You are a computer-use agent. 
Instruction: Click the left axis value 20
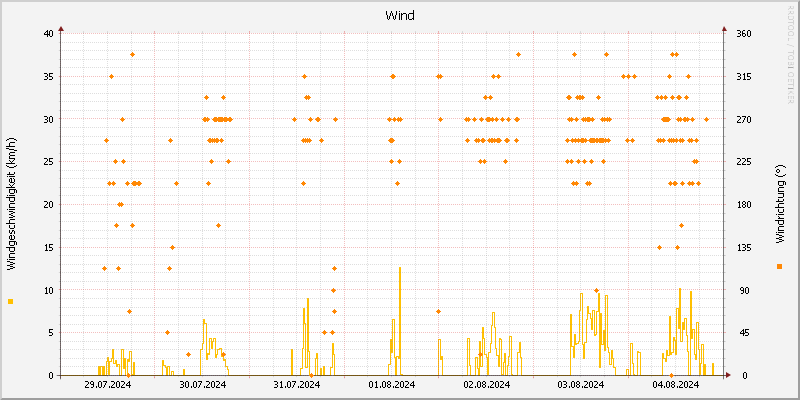(48, 205)
